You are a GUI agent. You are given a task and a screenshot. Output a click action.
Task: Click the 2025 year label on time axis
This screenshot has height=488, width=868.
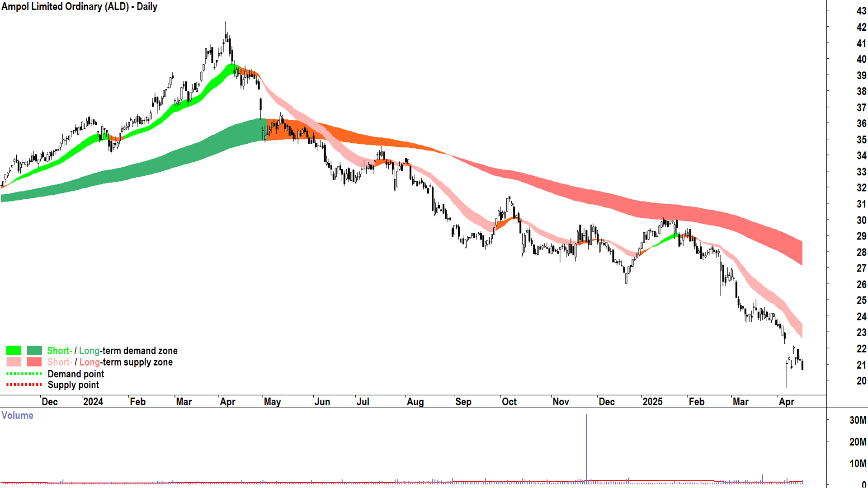(652, 402)
